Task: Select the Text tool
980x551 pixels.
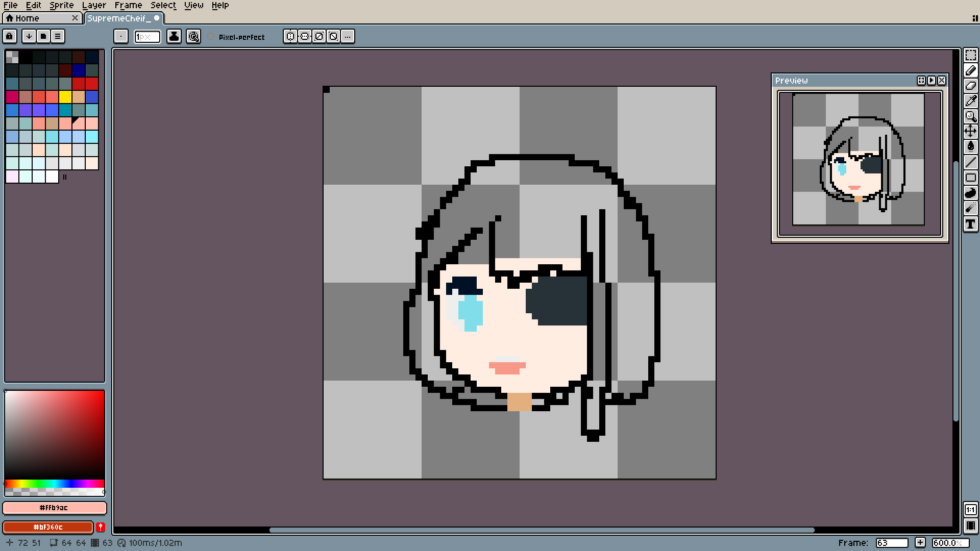Action: pos(970,224)
